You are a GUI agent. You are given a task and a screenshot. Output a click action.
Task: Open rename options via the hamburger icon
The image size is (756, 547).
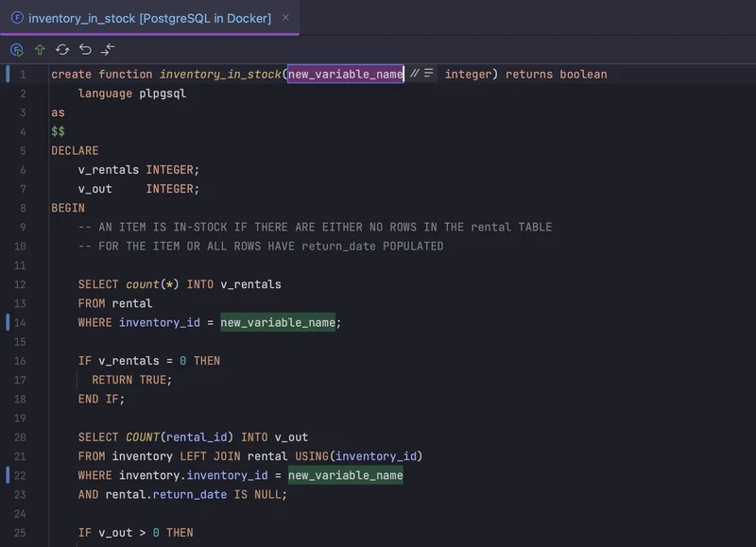430,74
